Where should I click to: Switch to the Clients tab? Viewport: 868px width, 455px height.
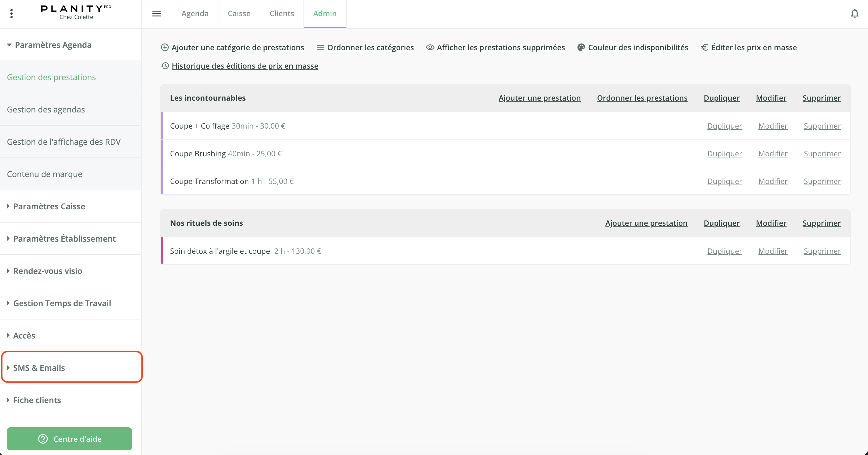[282, 14]
